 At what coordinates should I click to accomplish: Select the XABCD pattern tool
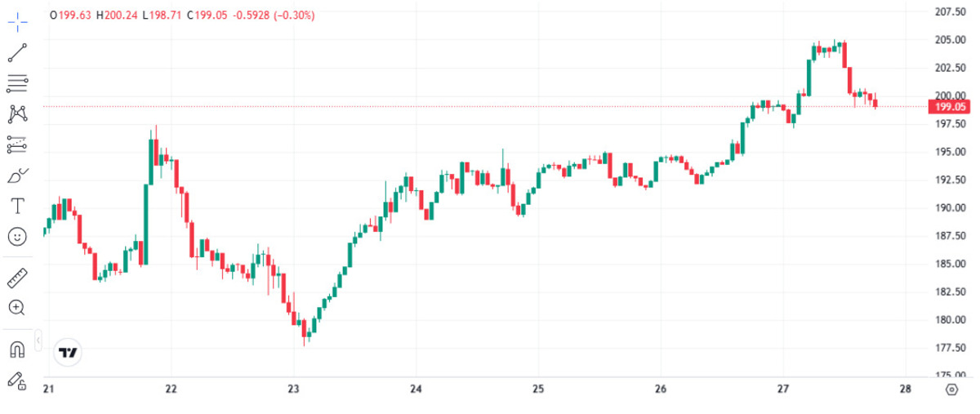pyautogui.click(x=17, y=114)
